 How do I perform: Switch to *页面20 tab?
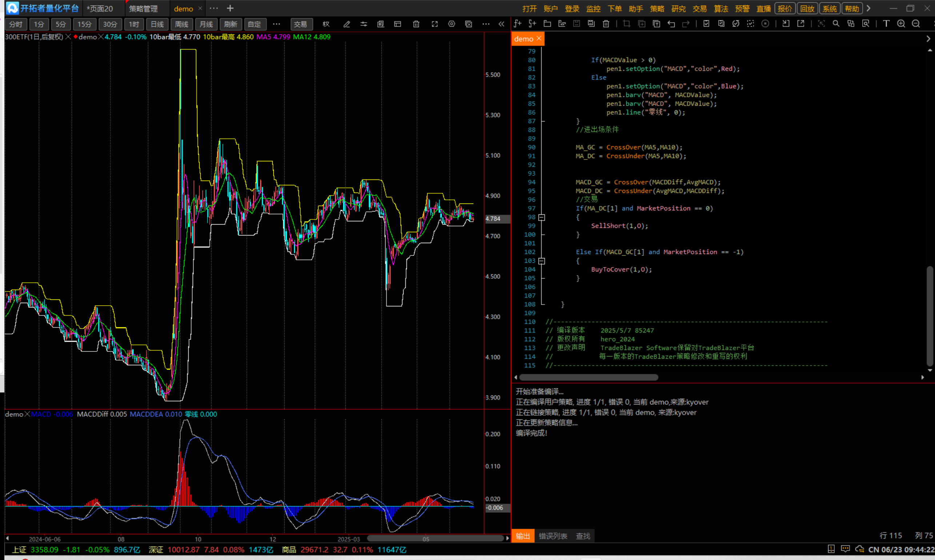(100, 9)
